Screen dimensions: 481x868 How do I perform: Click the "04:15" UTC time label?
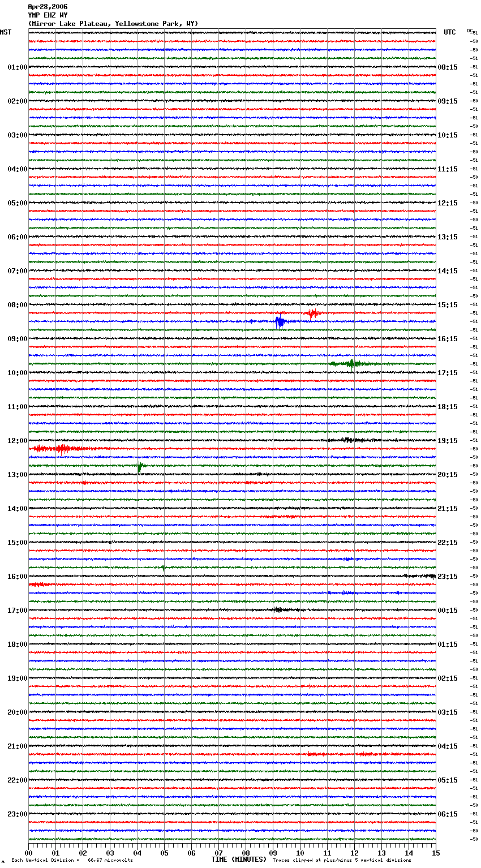tap(448, 746)
